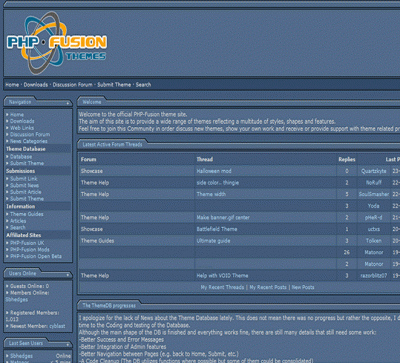Open the 'Help with VOID Theme' thread
The height and width of the screenshot is (363, 400).
pyautogui.click(x=222, y=276)
